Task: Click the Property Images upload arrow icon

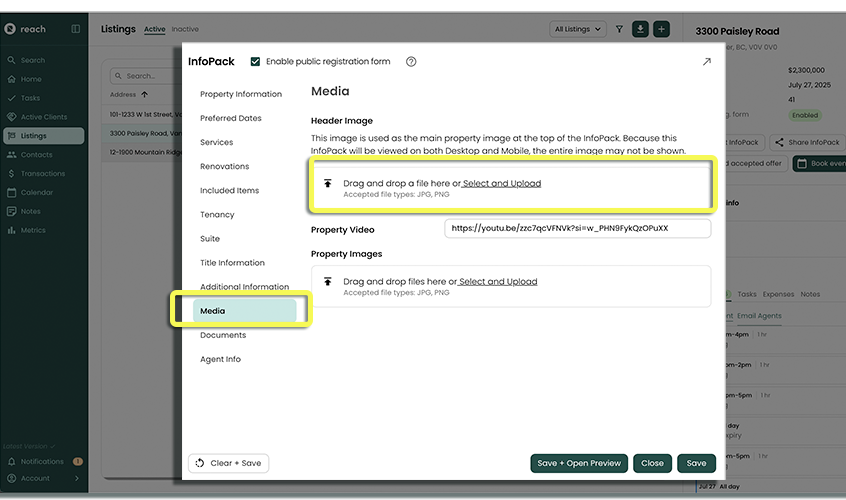Action: click(x=327, y=282)
